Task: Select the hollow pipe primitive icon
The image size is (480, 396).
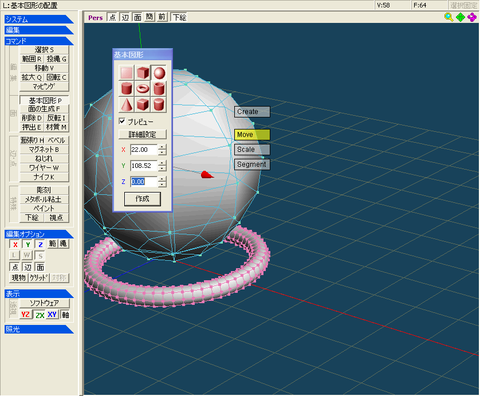Action: [159, 89]
